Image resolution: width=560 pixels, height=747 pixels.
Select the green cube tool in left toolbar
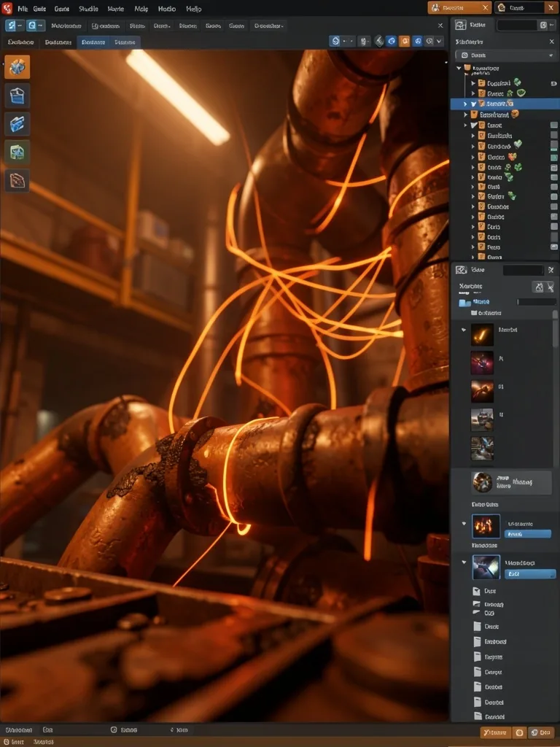(x=17, y=152)
